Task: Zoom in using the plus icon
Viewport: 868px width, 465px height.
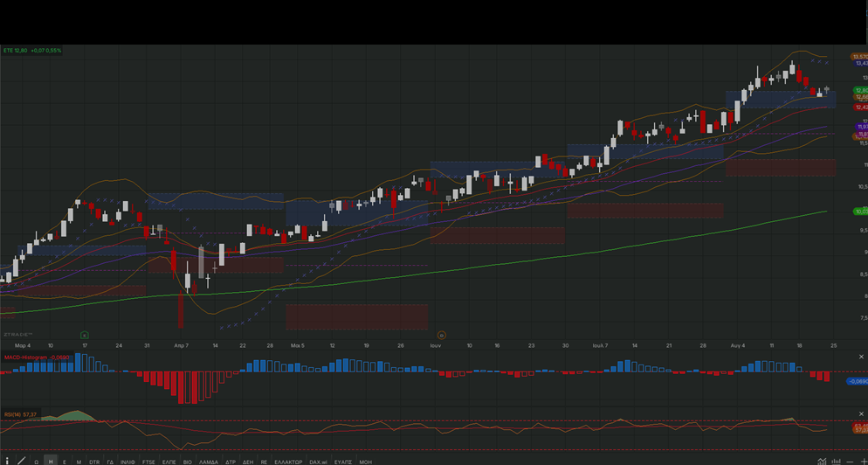Action: coord(864,462)
